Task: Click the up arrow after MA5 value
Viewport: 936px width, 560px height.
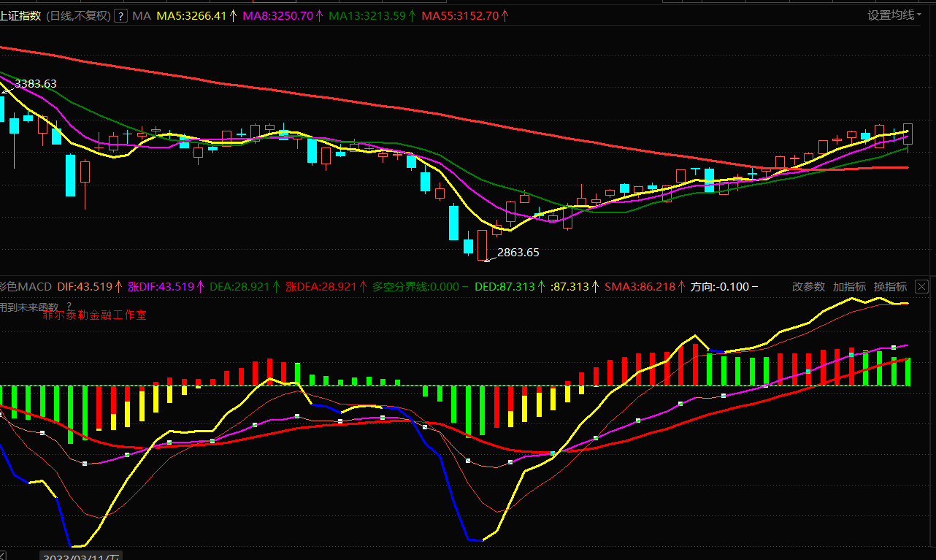Action: (234, 16)
